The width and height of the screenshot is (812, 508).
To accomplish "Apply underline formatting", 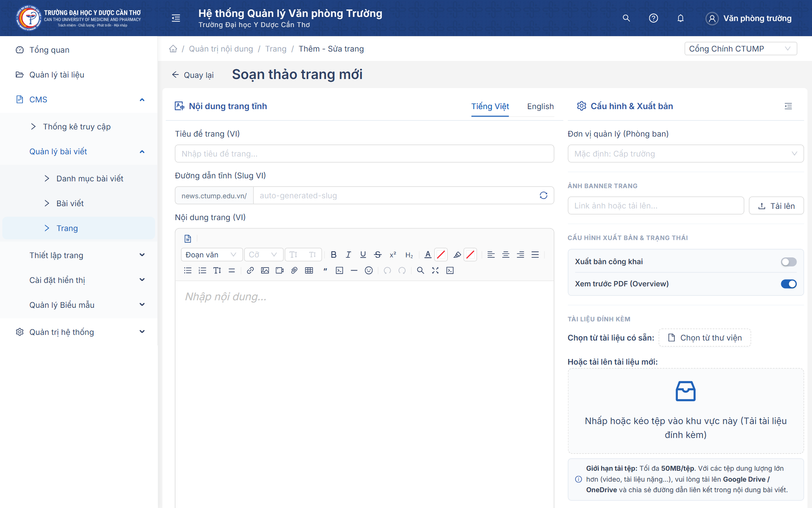I will pyautogui.click(x=363, y=255).
